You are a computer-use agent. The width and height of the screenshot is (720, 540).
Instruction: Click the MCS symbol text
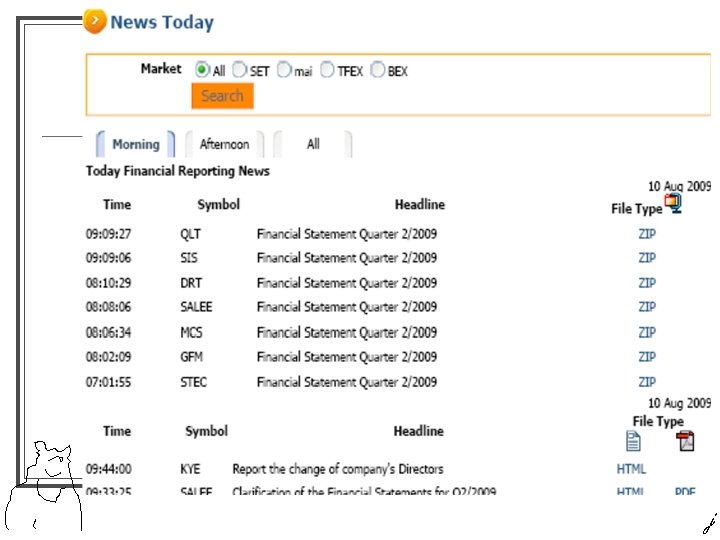point(191,332)
